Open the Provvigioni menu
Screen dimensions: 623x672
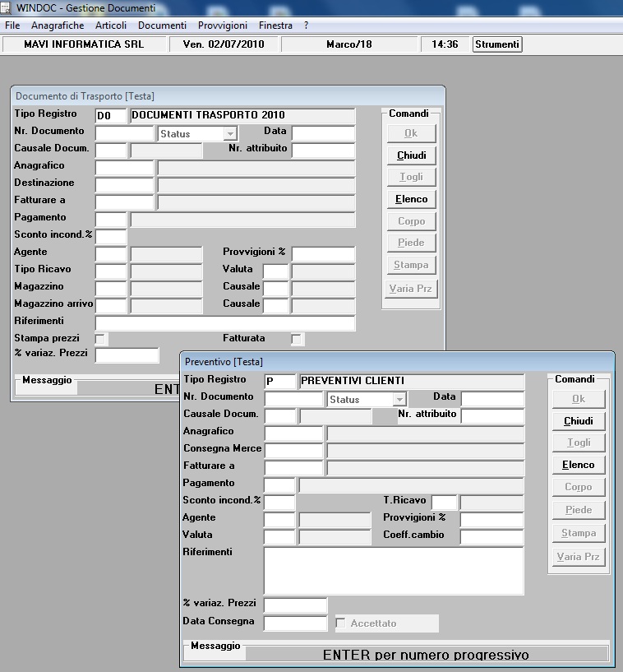point(223,25)
